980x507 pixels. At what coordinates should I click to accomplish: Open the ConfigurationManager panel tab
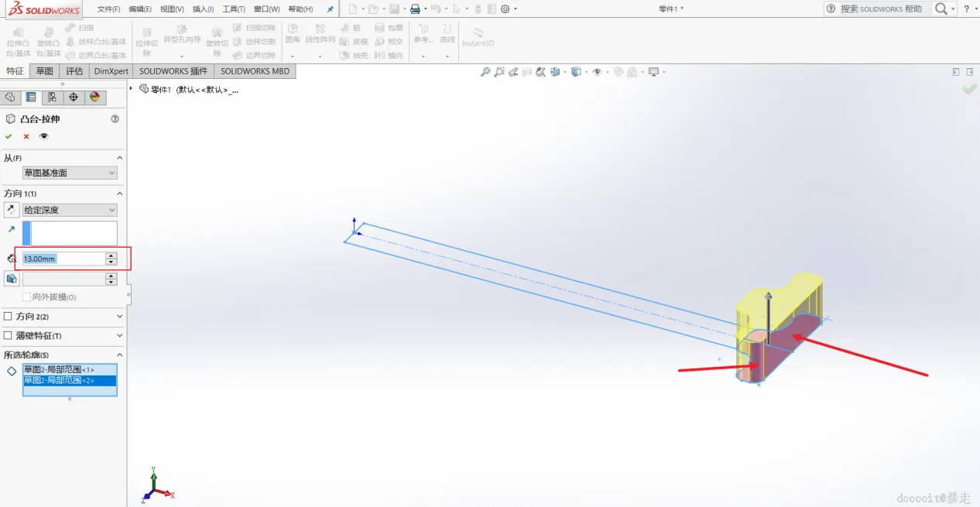[52, 97]
